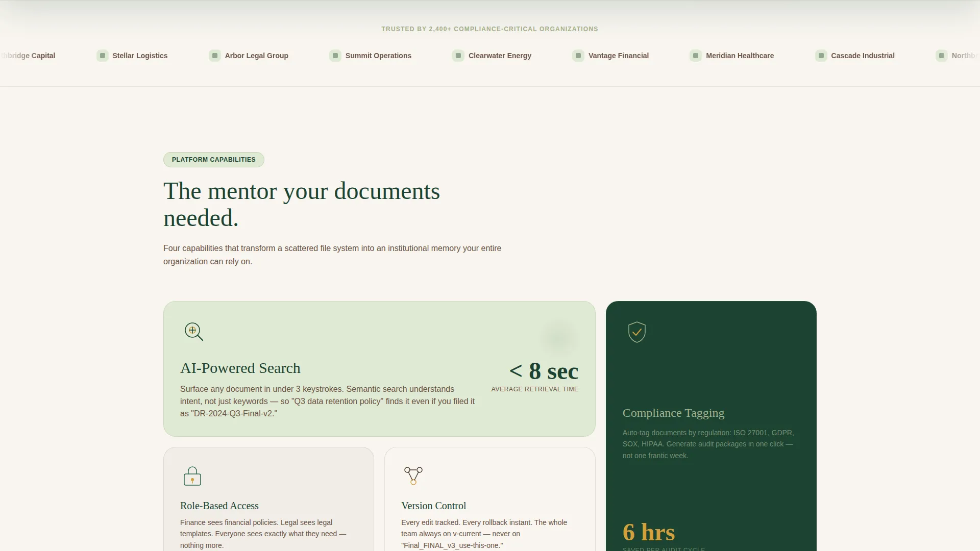Click the 'Surface any document' description text

(x=328, y=401)
